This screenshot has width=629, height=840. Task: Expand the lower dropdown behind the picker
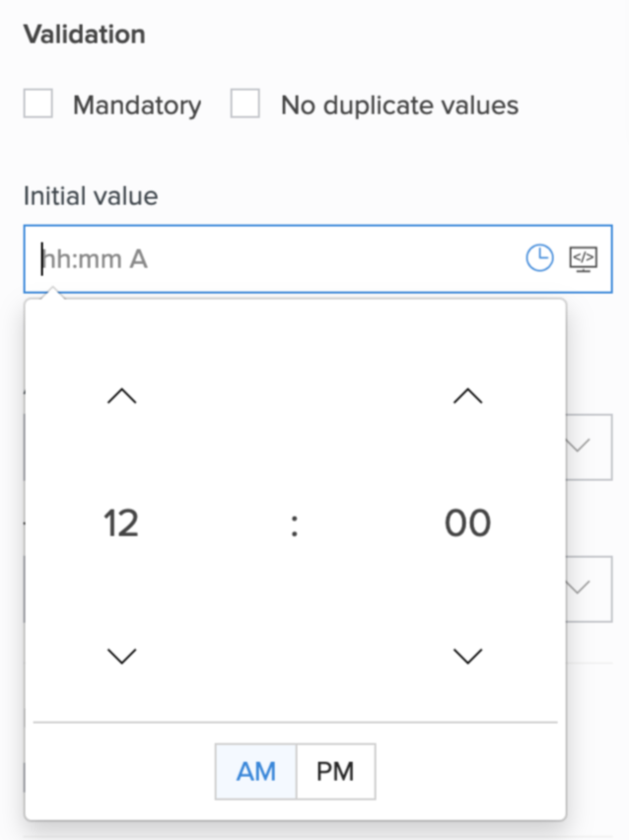pos(588,588)
